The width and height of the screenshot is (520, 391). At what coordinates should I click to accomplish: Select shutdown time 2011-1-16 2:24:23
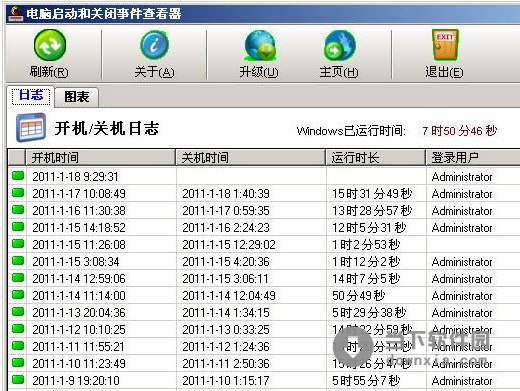point(226,228)
